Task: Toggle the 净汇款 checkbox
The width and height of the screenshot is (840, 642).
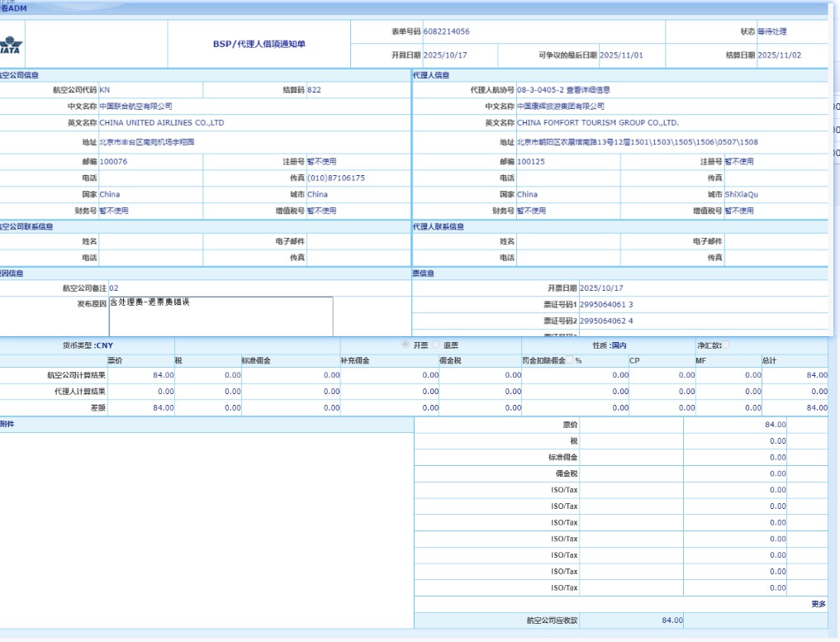Action: tap(727, 345)
